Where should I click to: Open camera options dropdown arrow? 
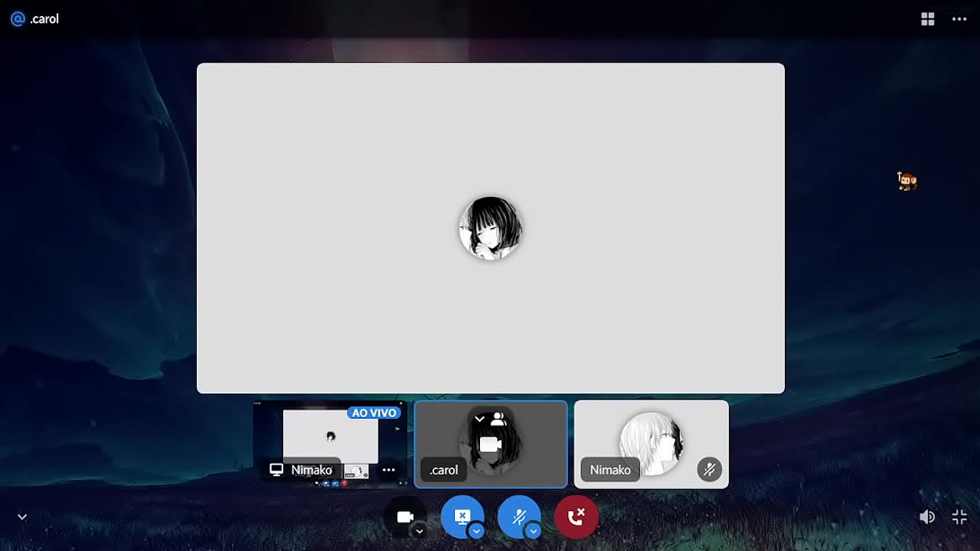pyautogui.click(x=419, y=531)
